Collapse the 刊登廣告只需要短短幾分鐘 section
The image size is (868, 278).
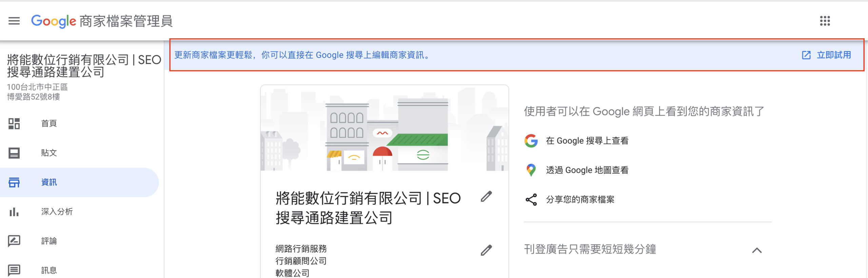coord(757,250)
